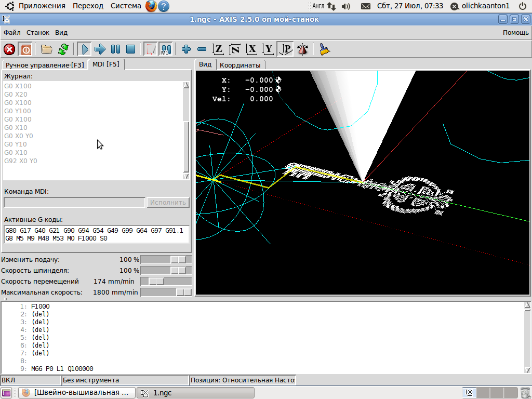Switch to the Швейно-вышивальная Firefox taskbar window
The width and height of the screenshot is (532, 399).
pos(77,393)
